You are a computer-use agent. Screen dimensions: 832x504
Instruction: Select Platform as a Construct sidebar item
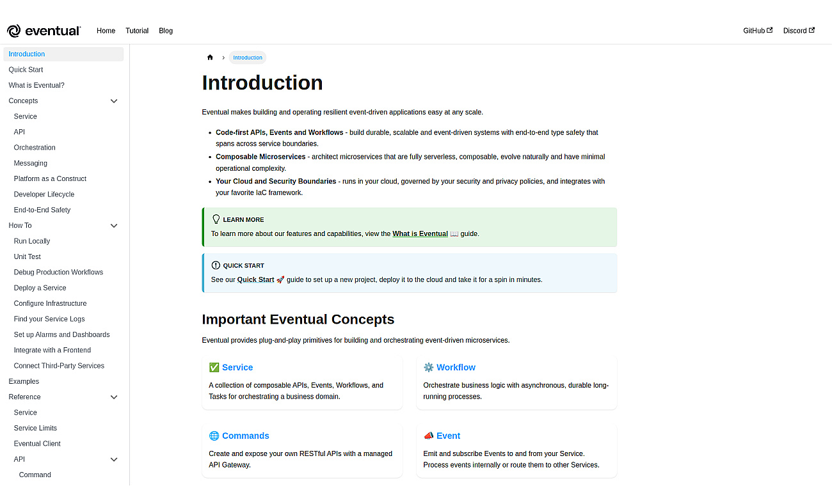(x=50, y=179)
